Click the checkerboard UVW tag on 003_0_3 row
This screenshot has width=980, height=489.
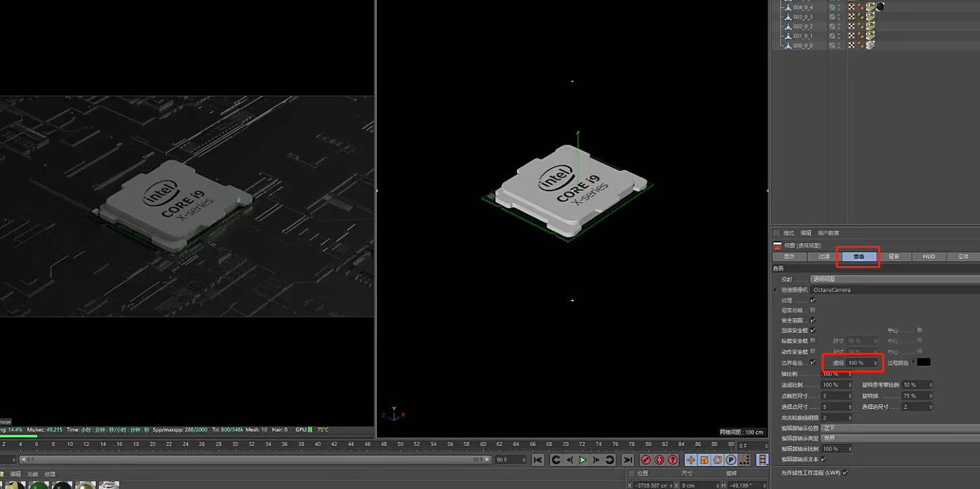click(852, 16)
